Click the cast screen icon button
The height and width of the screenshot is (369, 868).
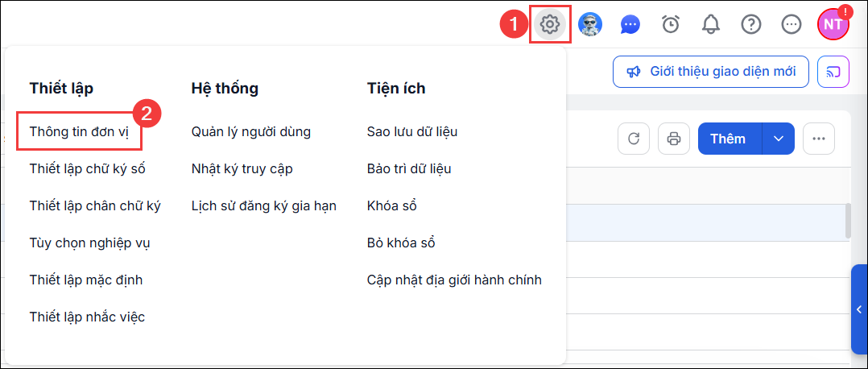[x=833, y=72]
